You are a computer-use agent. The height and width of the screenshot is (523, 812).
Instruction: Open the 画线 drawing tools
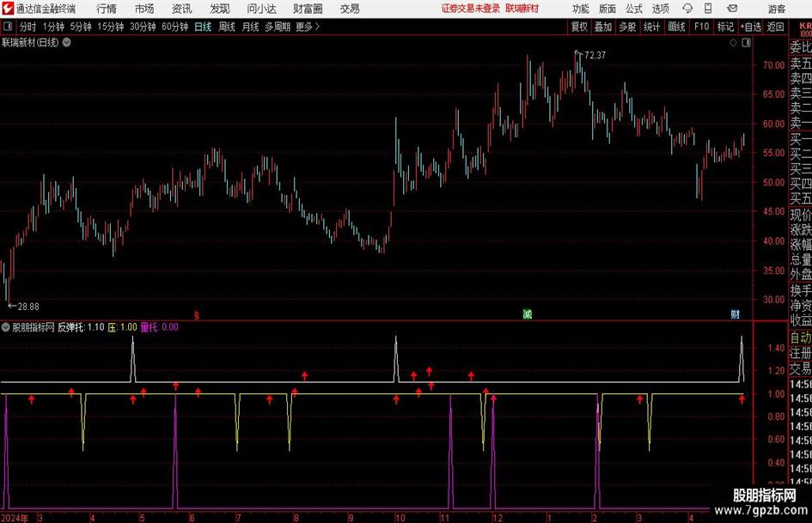676,27
